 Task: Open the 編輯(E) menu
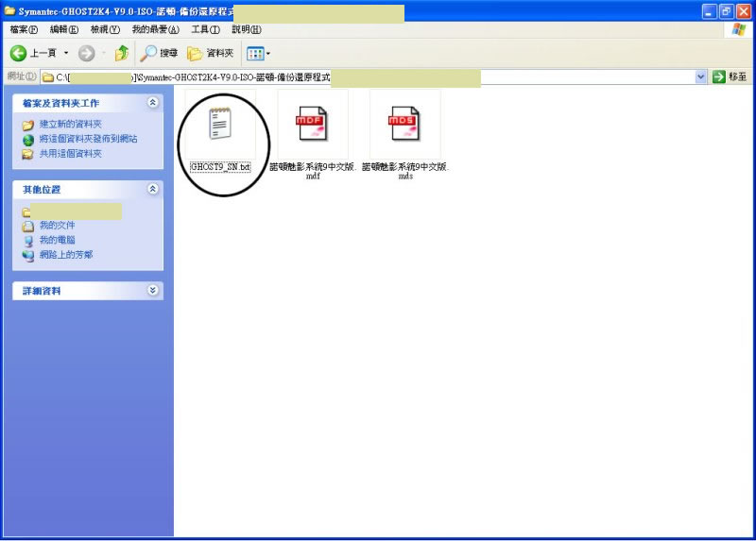[x=64, y=29]
